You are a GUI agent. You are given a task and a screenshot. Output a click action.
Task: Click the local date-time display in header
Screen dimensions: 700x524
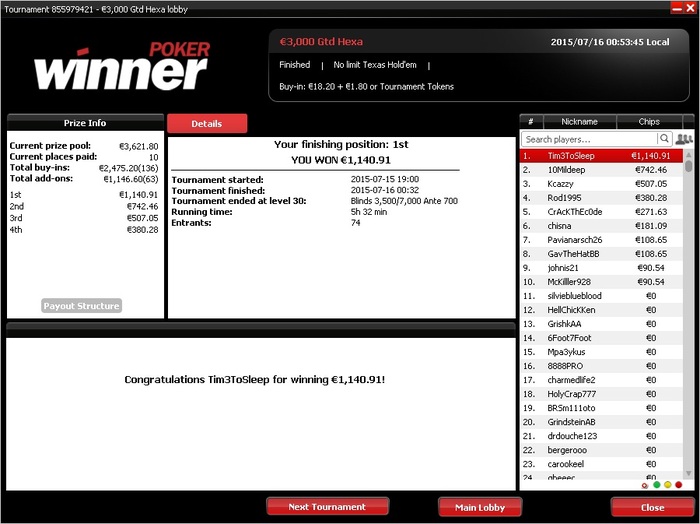pos(610,42)
